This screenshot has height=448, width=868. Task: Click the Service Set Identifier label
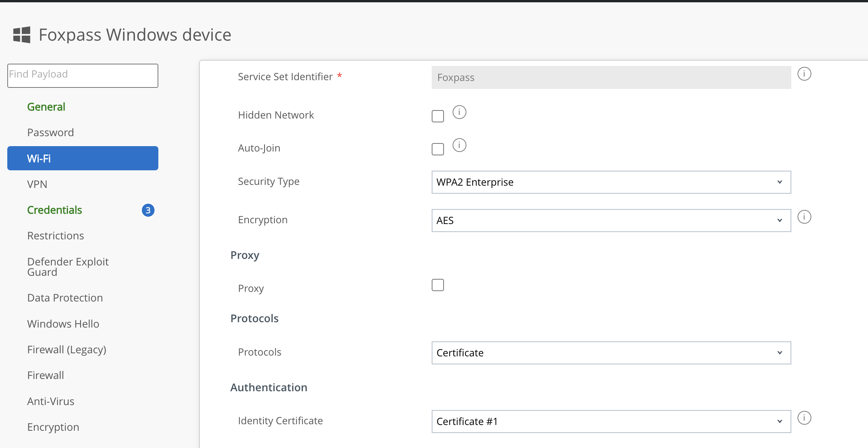click(x=285, y=77)
